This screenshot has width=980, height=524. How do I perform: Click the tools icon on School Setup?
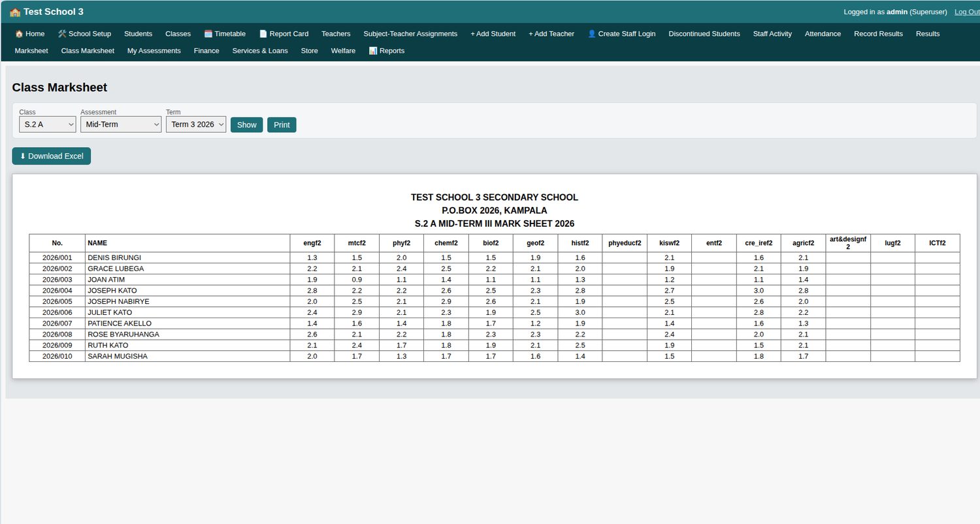[x=62, y=33]
